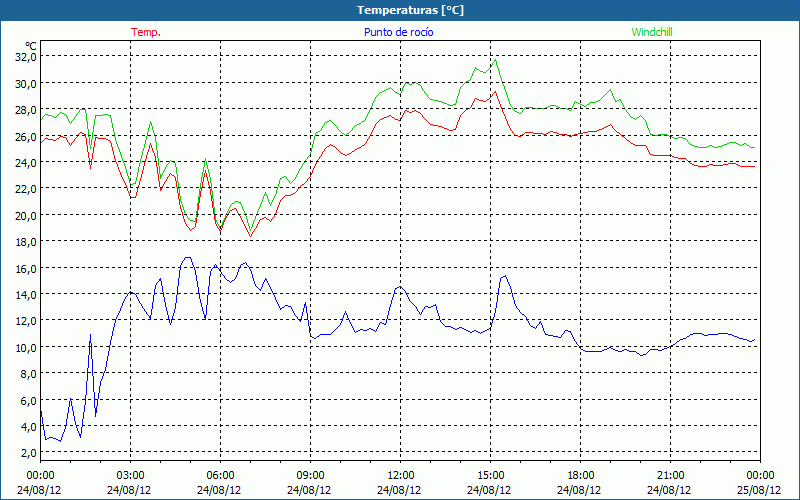Click the 15:00 time axis label
Image resolution: width=800 pixels, height=500 pixels.
coord(490,476)
